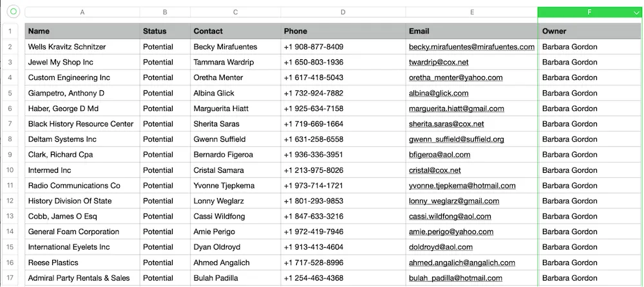This screenshot has width=644, height=287.
Task: Select cell with Wells Kravitz Schnitzer
Action: [x=82, y=47]
